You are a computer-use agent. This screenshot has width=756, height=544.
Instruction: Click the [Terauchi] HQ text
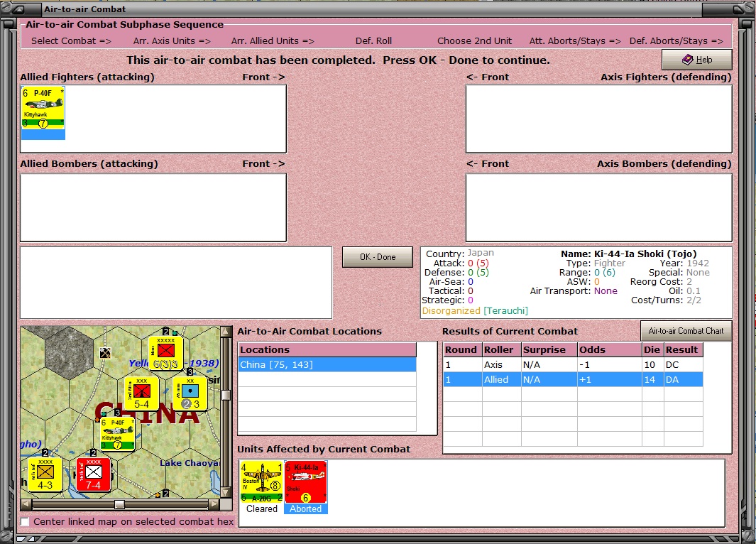point(505,310)
